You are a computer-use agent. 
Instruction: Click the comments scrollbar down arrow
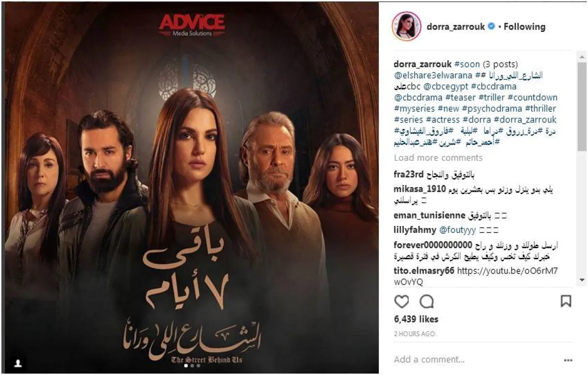[582, 280]
